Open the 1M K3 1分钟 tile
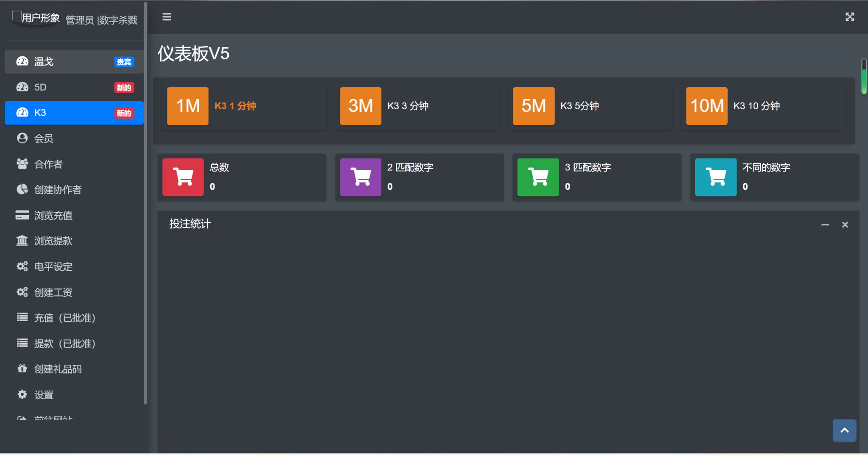The image size is (868, 455). (x=188, y=106)
